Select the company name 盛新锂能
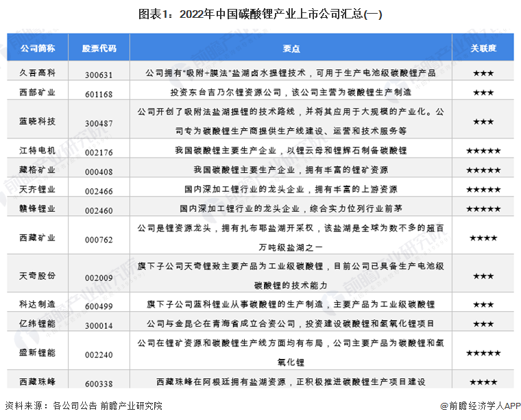 [x=37, y=353]
